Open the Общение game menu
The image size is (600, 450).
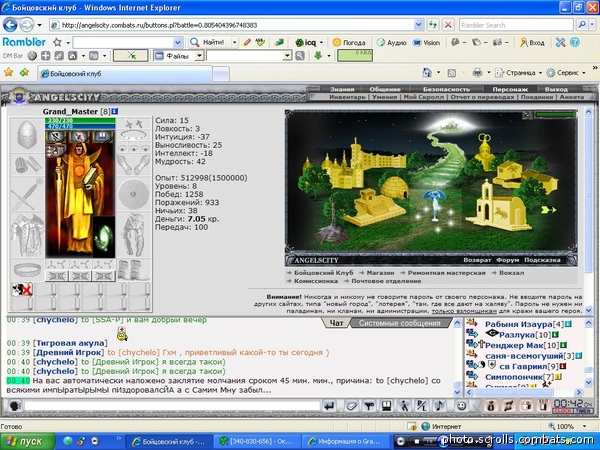(385, 89)
